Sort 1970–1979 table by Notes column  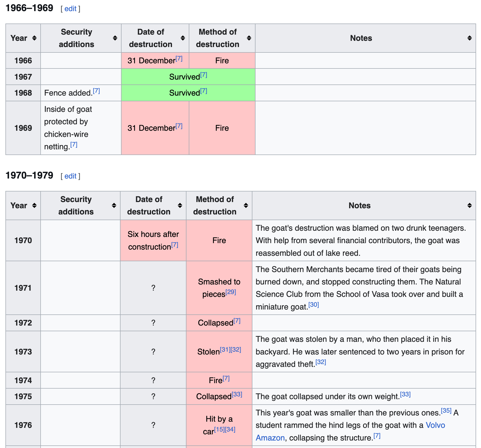click(469, 206)
